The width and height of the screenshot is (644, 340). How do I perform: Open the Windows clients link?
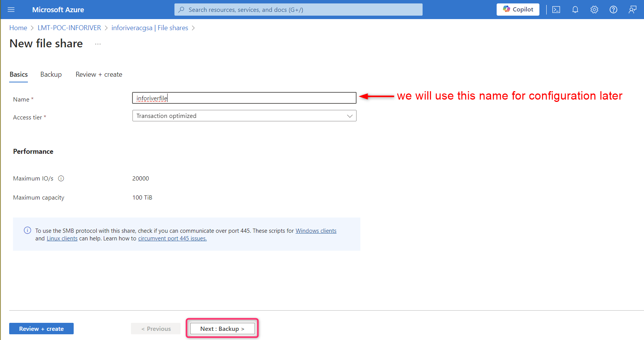coord(316,231)
